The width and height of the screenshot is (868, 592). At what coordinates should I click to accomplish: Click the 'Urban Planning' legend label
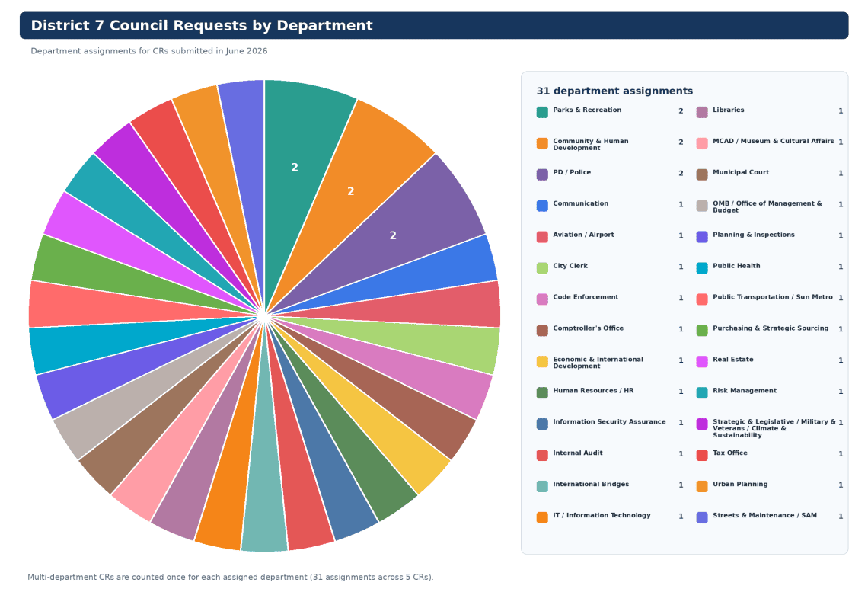[740, 484]
